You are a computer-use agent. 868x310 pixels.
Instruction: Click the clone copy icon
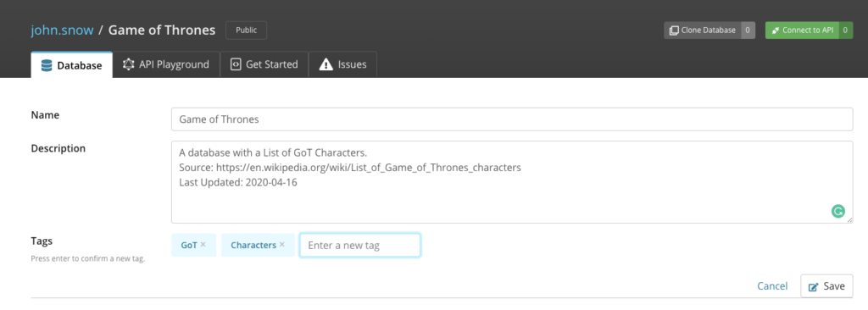point(674,30)
